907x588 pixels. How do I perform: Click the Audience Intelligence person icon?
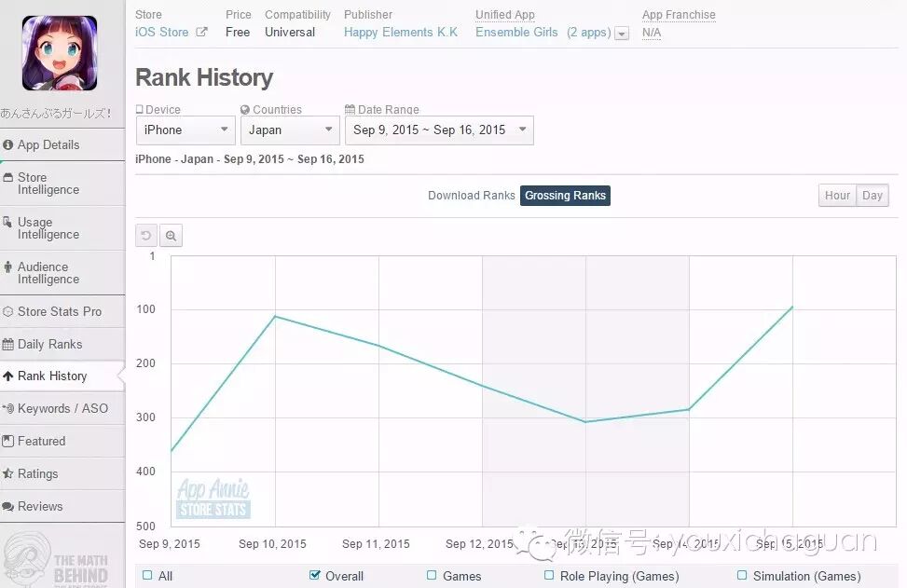[x=7, y=267]
